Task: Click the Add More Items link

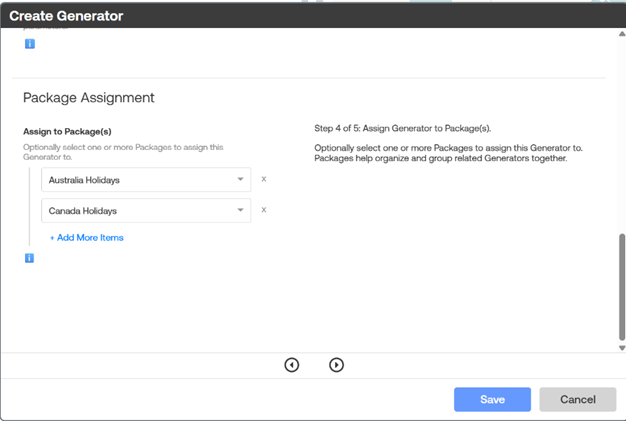Action: (x=87, y=237)
